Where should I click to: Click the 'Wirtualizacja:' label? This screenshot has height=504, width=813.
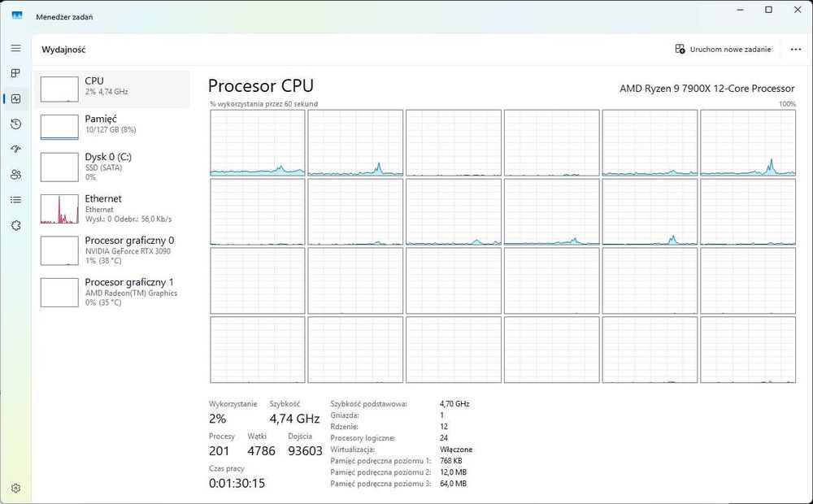point(353,450)
